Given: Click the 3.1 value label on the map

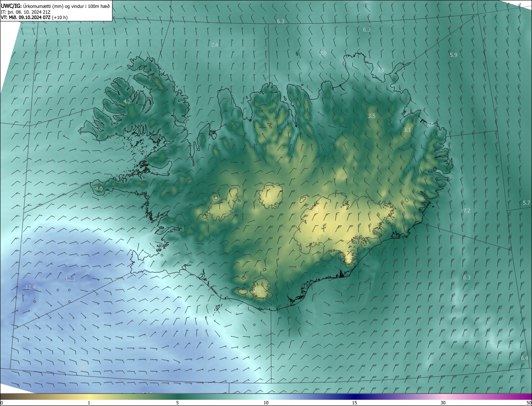Looking at the screenshot, I should coord(407,130).
